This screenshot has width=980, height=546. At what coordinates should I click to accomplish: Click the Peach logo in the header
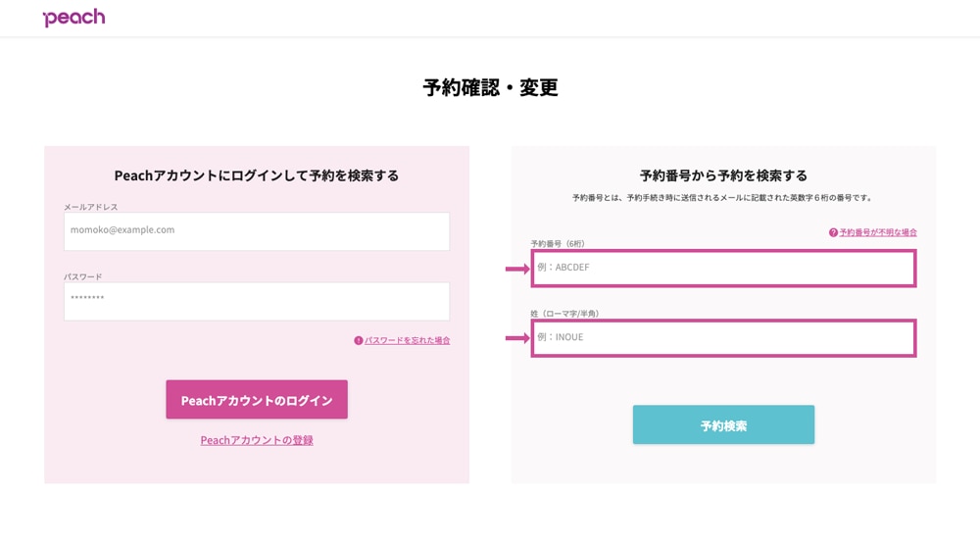(73, 18)
